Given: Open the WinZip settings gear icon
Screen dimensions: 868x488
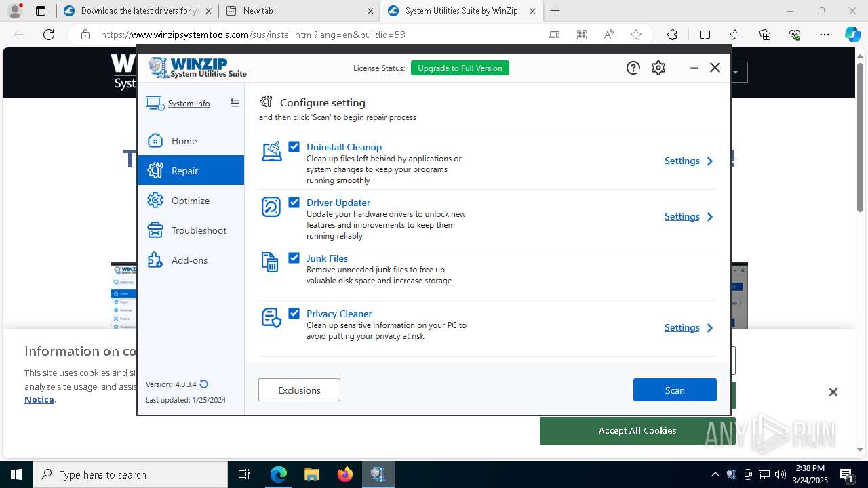Looking at the screenshot, I should 658,68.
